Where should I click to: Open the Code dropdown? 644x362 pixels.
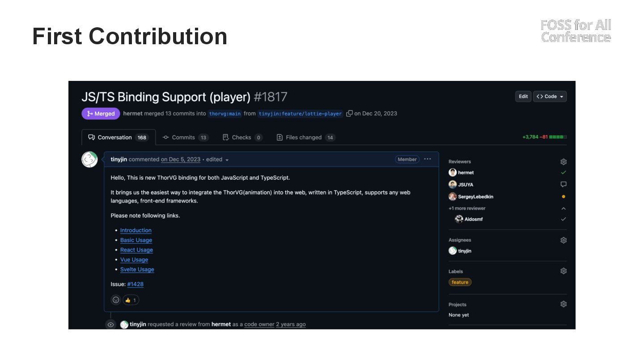click(x=550, y=97)
